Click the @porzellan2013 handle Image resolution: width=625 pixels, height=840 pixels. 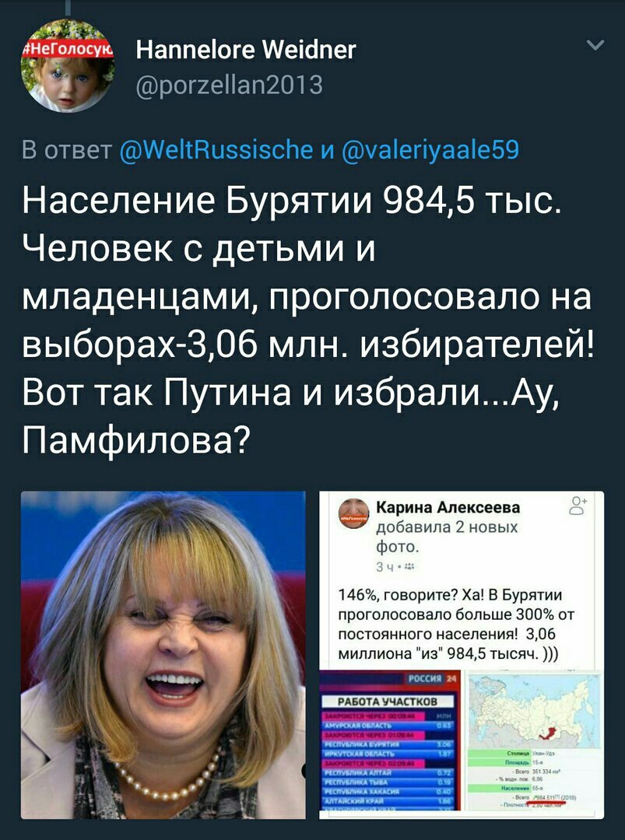point(230,85)
